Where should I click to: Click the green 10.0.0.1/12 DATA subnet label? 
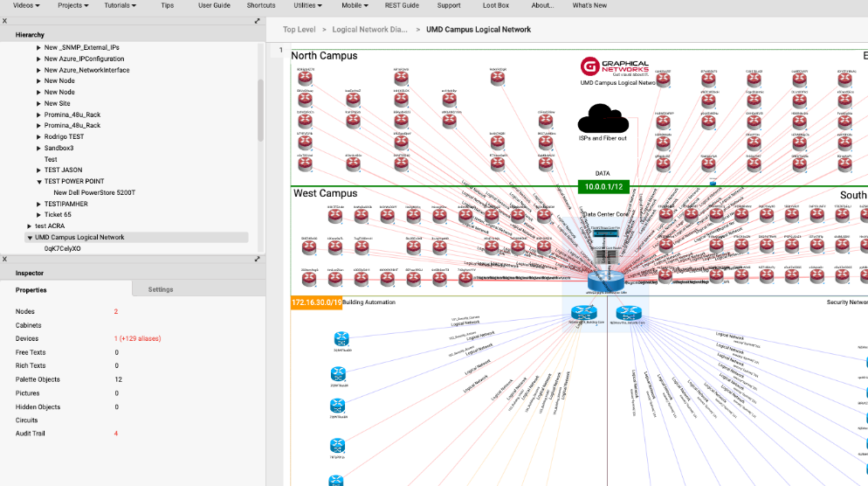coord(603,187)
